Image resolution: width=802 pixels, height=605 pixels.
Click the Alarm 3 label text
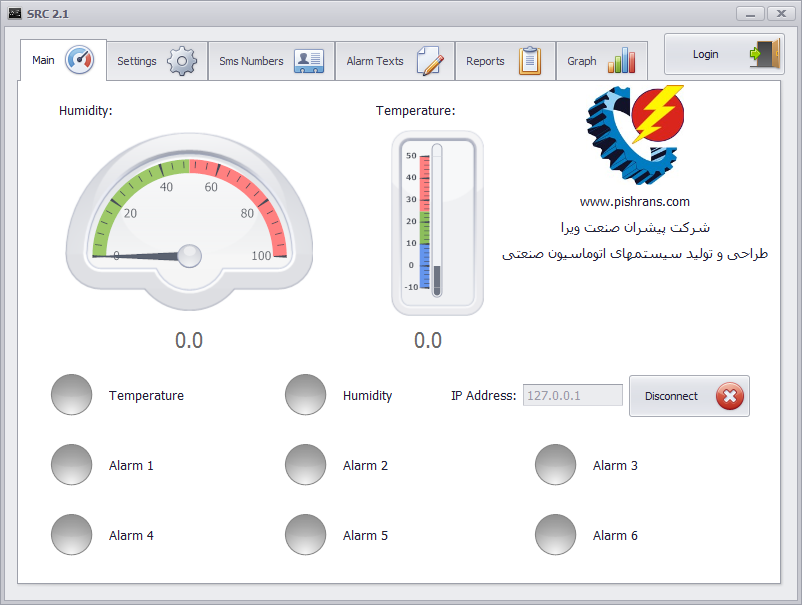pyautogui.click(x=615, y=465)
